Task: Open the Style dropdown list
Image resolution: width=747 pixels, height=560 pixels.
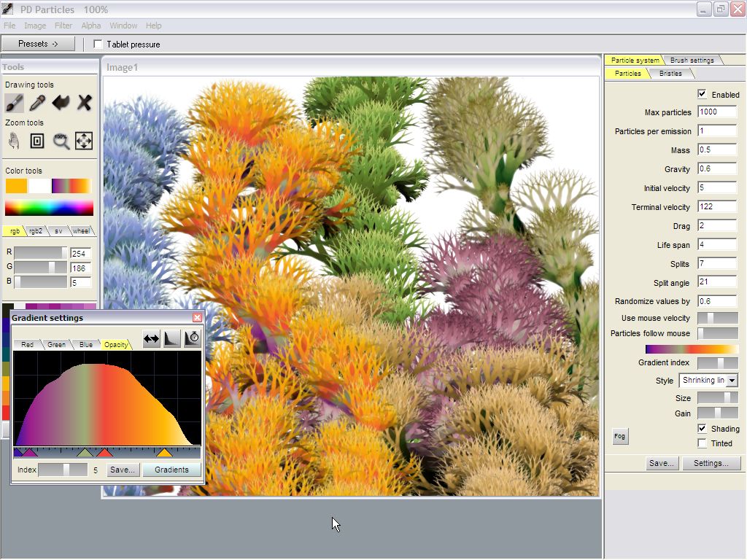Action: coord(732,381)
